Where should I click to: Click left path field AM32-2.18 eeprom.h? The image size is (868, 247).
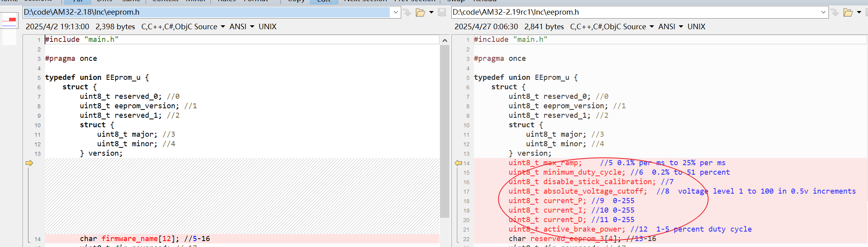pyautogui.click(x=207, y=12)
